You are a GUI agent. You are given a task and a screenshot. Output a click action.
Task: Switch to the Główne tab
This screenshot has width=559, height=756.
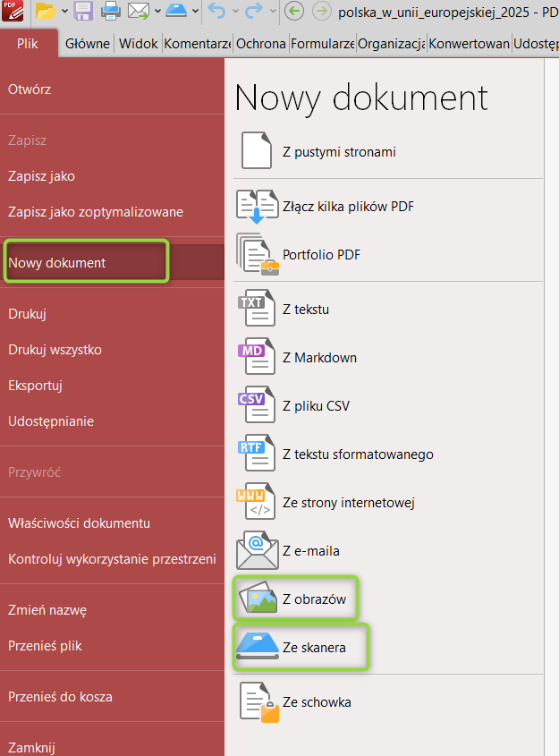88,44
